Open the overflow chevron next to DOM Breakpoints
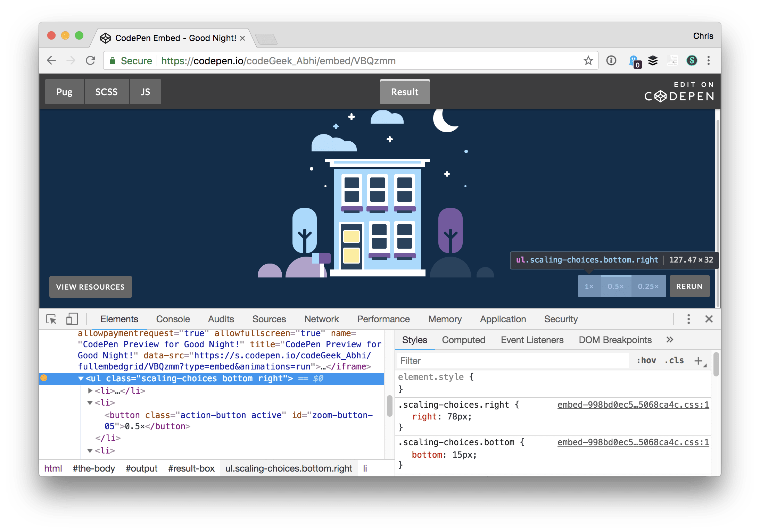 (x=670, y=340)
